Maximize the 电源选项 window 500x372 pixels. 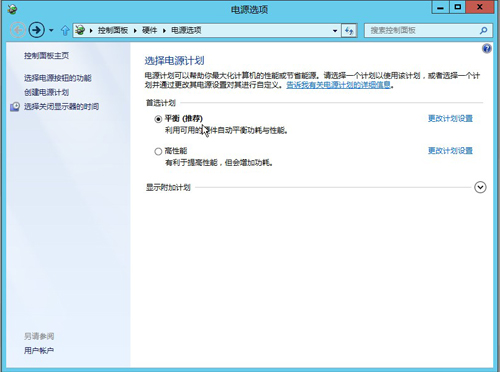coord(458,7)
